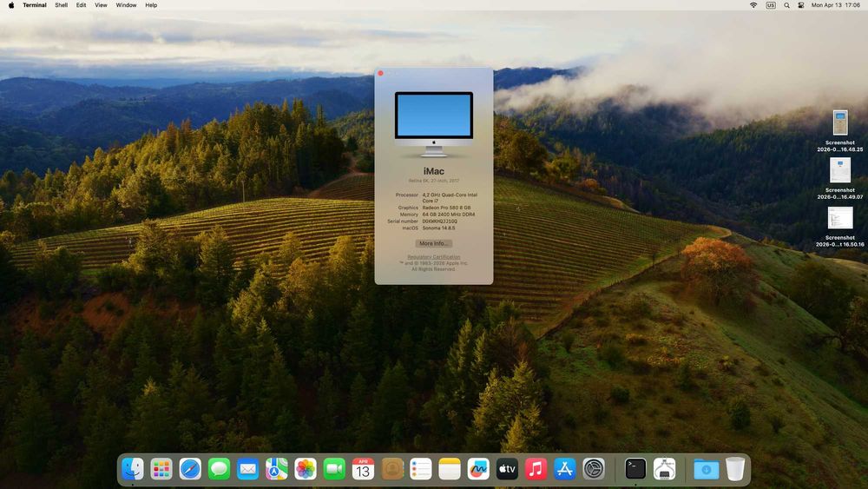Open System Information in the Dock
The width and height of the screenshot is (868, 489).
pos(664,470)
